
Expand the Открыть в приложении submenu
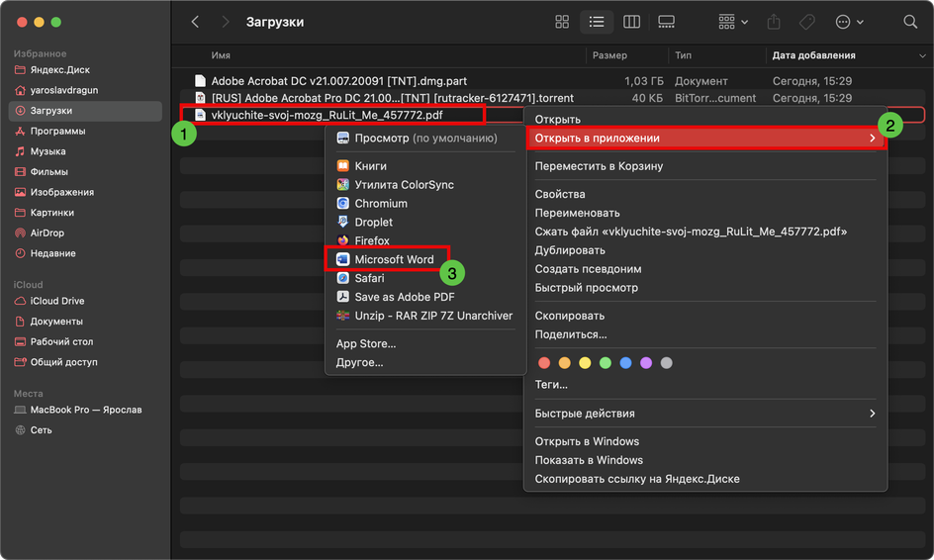(705, 139)
